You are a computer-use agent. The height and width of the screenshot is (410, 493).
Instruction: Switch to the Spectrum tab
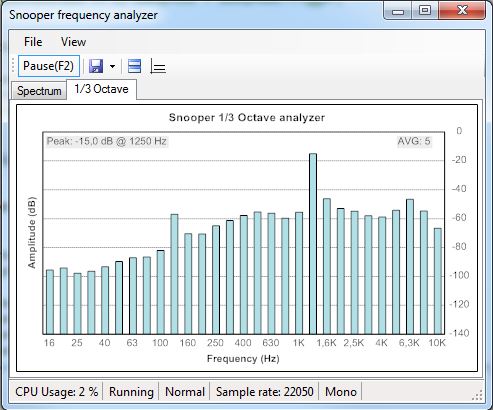click(39, 91)
